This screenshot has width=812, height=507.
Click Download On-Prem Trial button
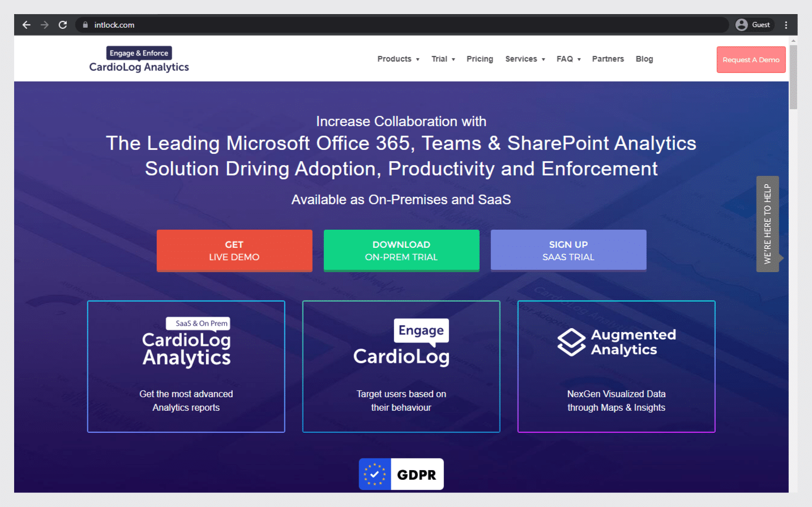click(x=401, y=251)
